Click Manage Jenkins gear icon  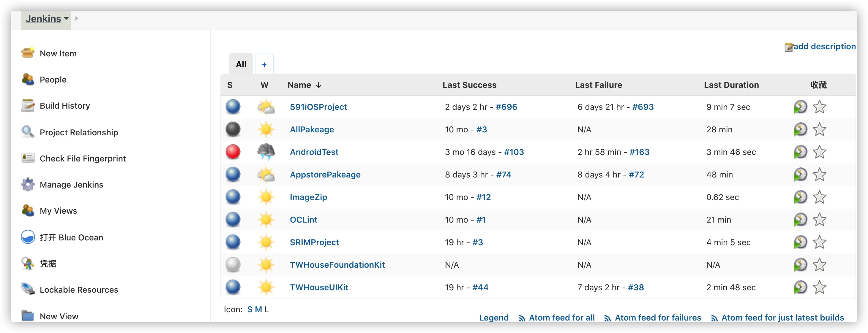[28, 184]
